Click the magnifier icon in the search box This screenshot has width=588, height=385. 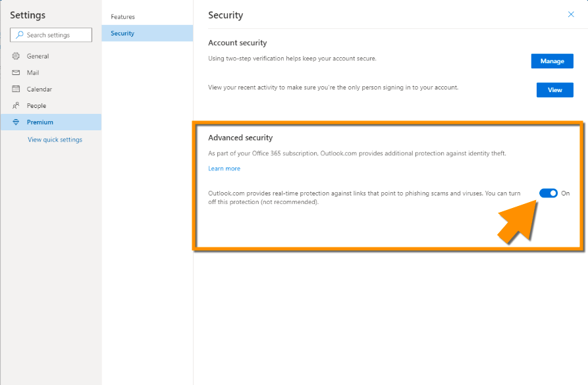(x=20, y=35)
